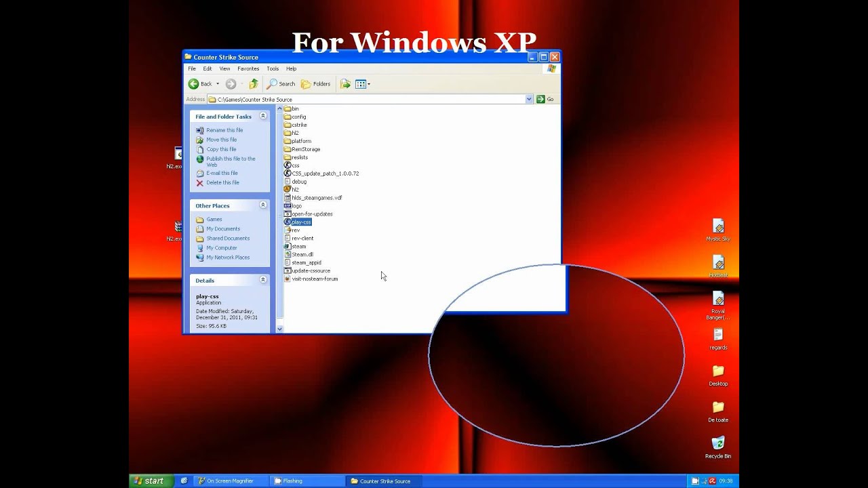This screenshot has height=488, width=868.
Task: Select the update-cssource shortcut icon
Action: click(287, 271)
